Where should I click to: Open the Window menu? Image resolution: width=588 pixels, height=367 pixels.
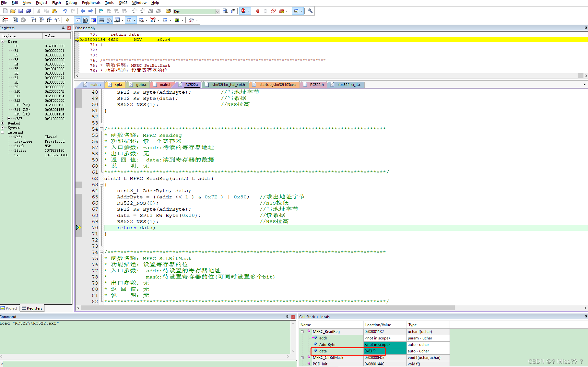point(139,3)
